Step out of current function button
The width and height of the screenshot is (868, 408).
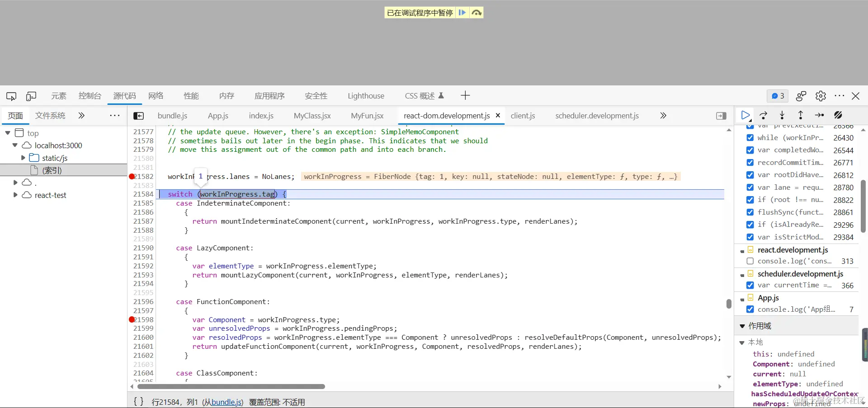[801, 115]
